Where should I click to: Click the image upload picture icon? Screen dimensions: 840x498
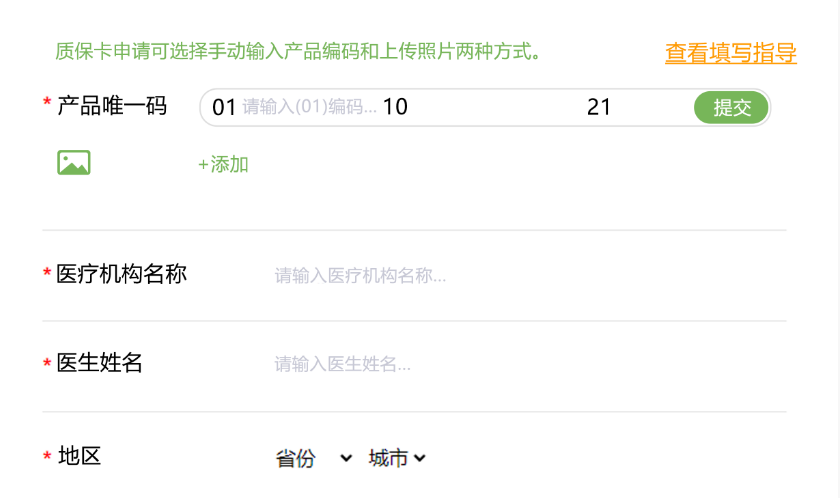point(74,163)
